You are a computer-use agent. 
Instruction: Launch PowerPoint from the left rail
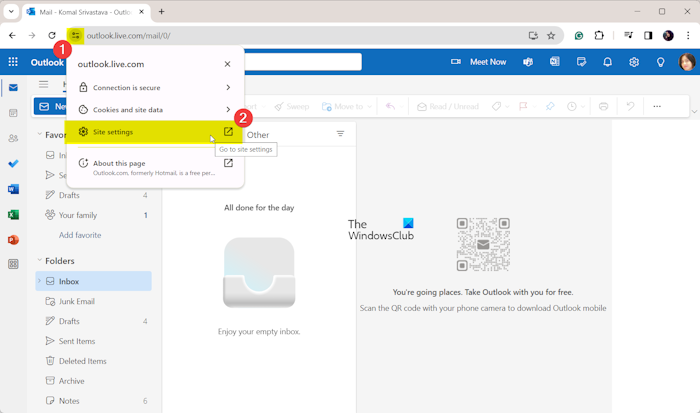(x=13, y=240)
